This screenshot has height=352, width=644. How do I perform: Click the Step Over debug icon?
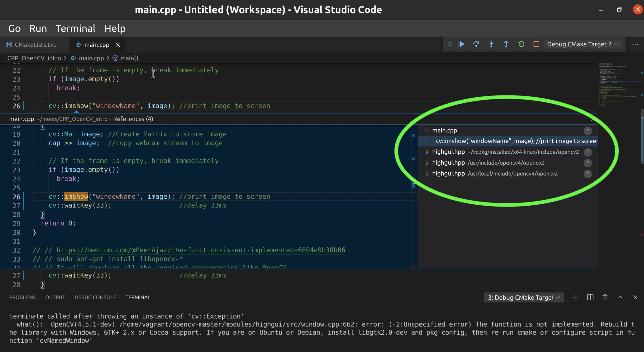(x=476, y=44)
